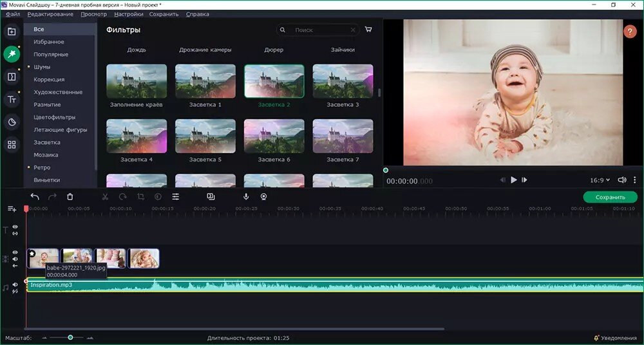Select the Заполнение краёв filter thumbnail

click(x=137, y=81)
